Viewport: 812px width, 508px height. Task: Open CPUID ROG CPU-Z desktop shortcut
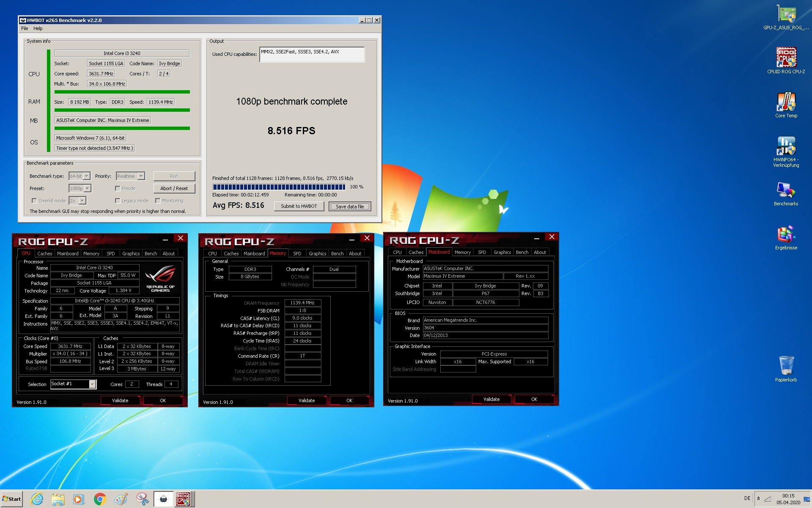point(786,61)
